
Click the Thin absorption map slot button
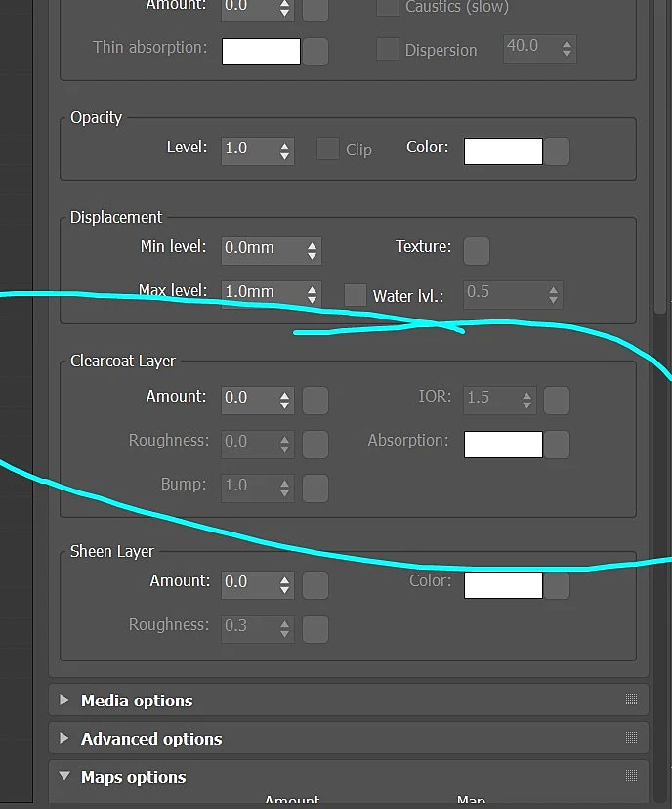click(315, 51)
